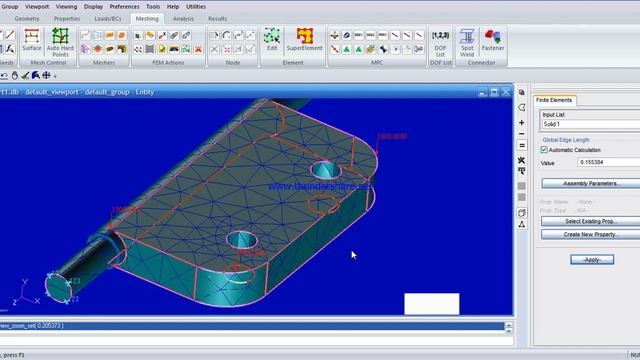
Task: Click the Assembly Parameters button
Action: tap(591, 184)
